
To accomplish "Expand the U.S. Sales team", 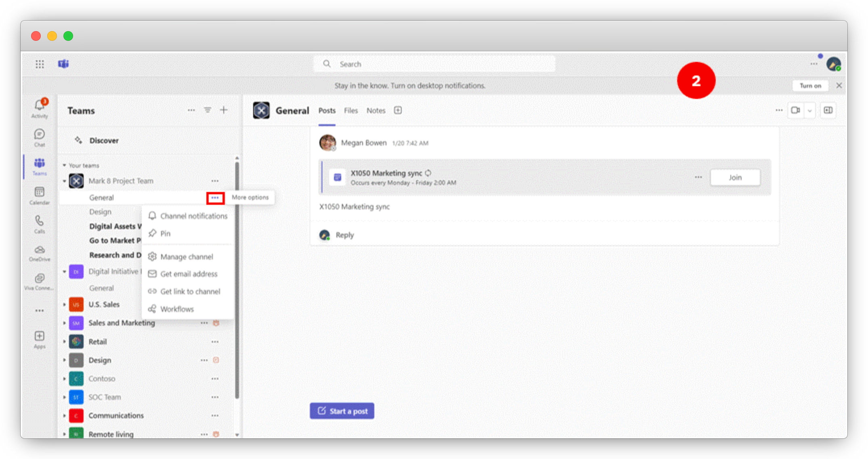I will (x=65, y=305).
